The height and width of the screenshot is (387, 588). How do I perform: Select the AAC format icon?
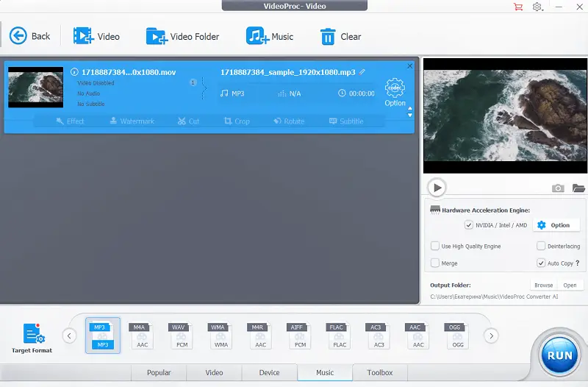[418, 335]
